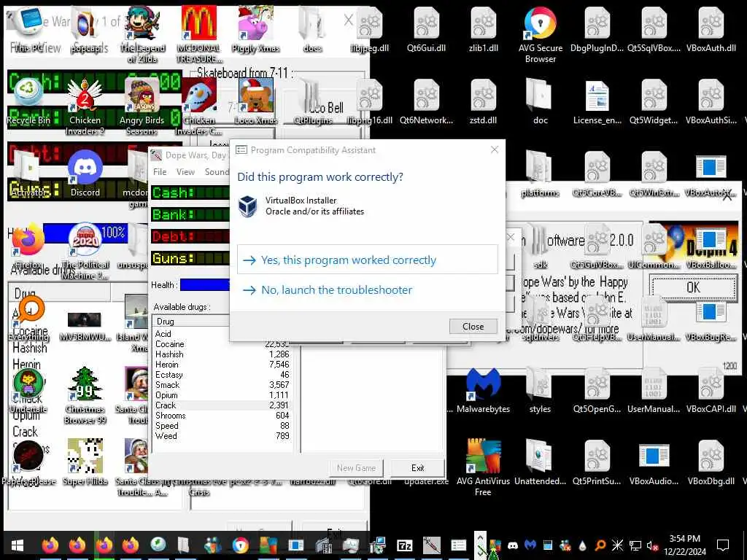The image size is (747, 560).
Task: Select the Qt6Network... file icon
Action: pos(426,101)
